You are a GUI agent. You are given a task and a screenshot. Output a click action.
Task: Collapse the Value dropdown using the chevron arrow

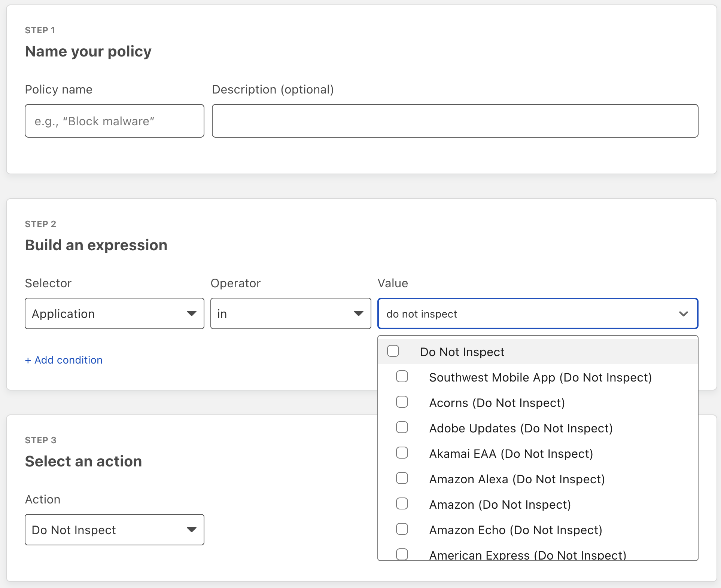click(684, 314)
